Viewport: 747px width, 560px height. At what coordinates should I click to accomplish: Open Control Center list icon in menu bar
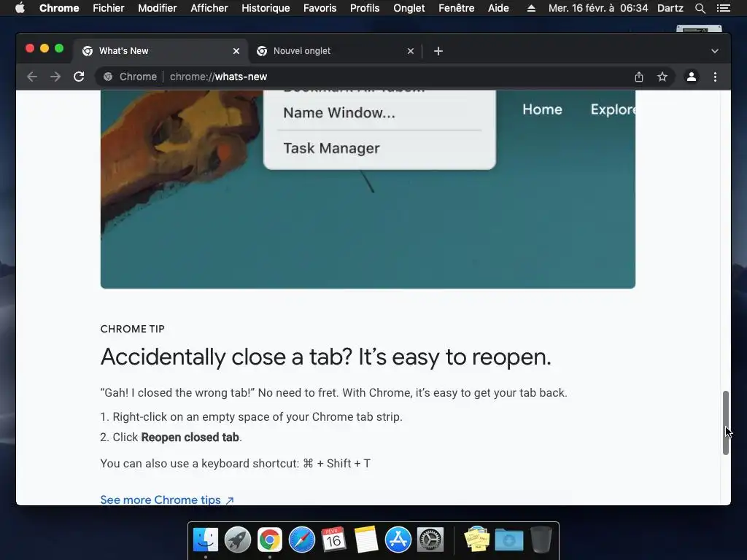tap(723, 8)
